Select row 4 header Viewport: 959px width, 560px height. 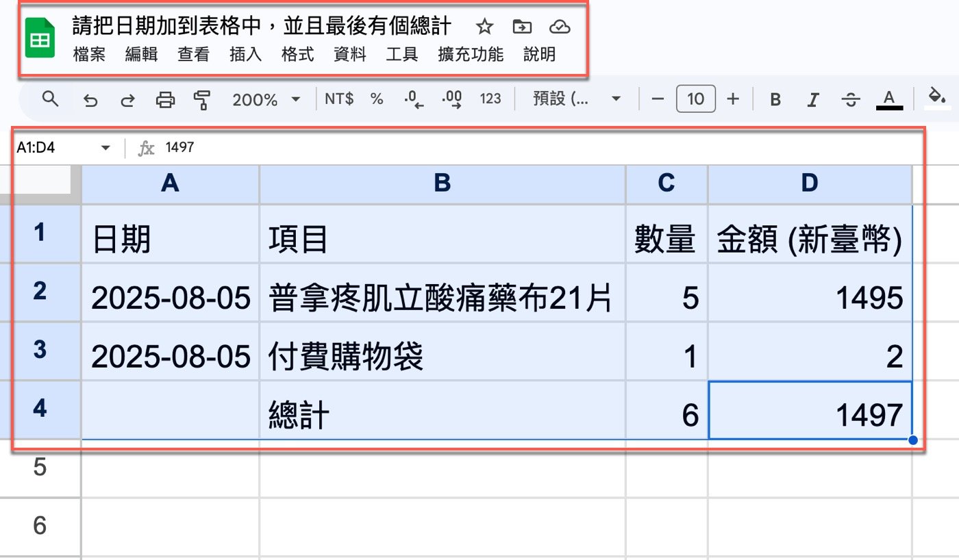coord(40,409)
